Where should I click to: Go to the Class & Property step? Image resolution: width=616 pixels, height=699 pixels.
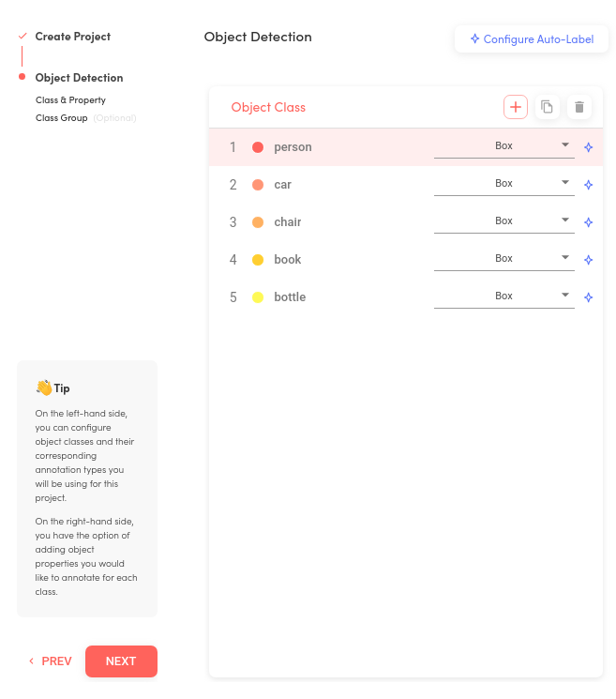pyautogui.click(x=70, y=99)
